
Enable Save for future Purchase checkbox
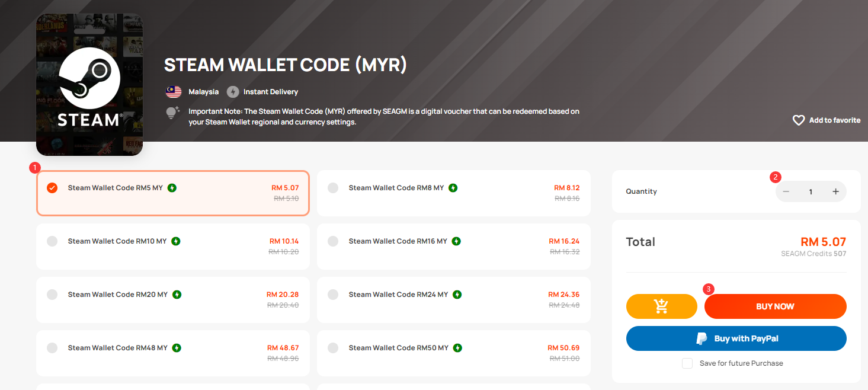tap(687, 363)
